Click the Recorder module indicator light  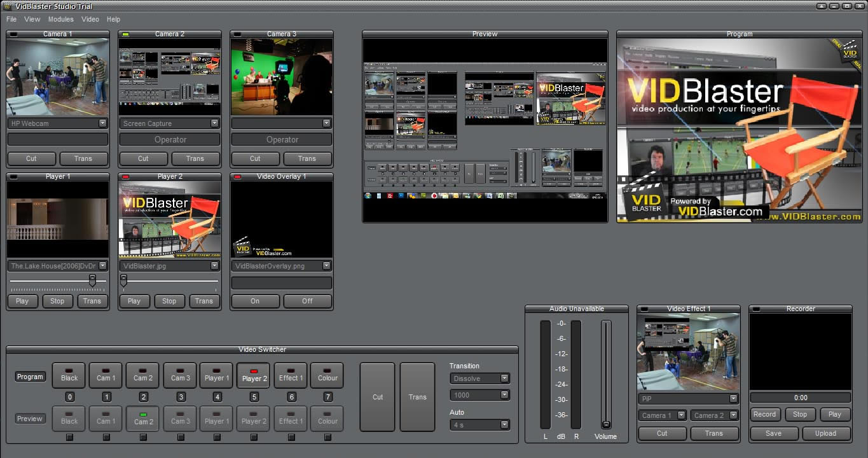tap(757, 309)
